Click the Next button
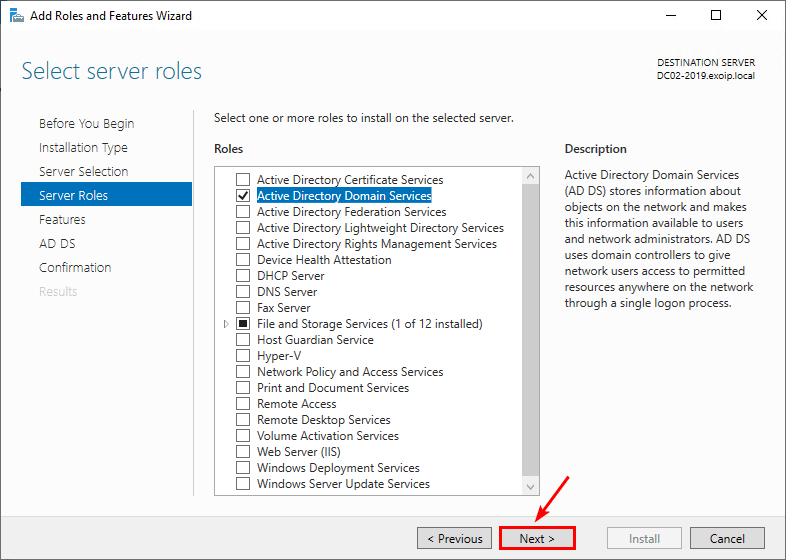 coord(537,538)
